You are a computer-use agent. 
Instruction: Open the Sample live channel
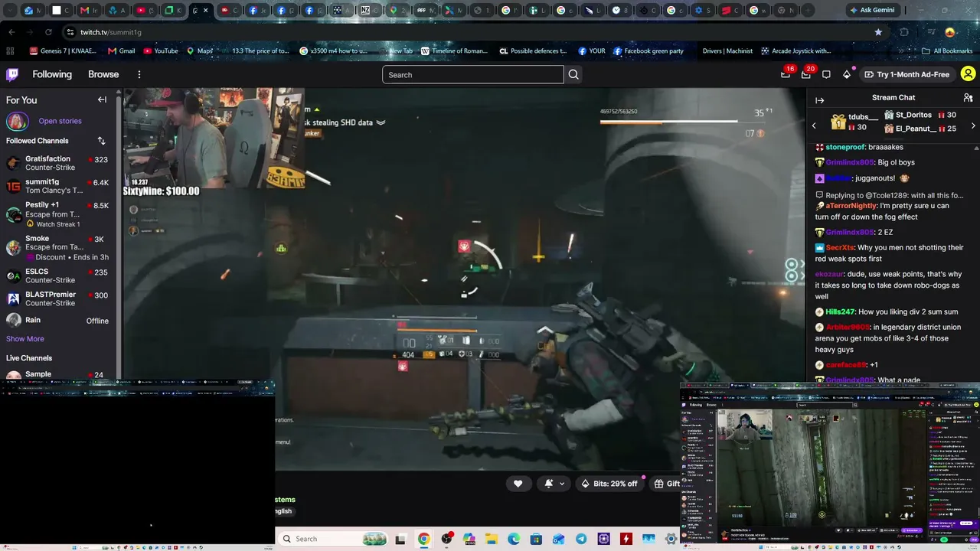click(57, 374)
